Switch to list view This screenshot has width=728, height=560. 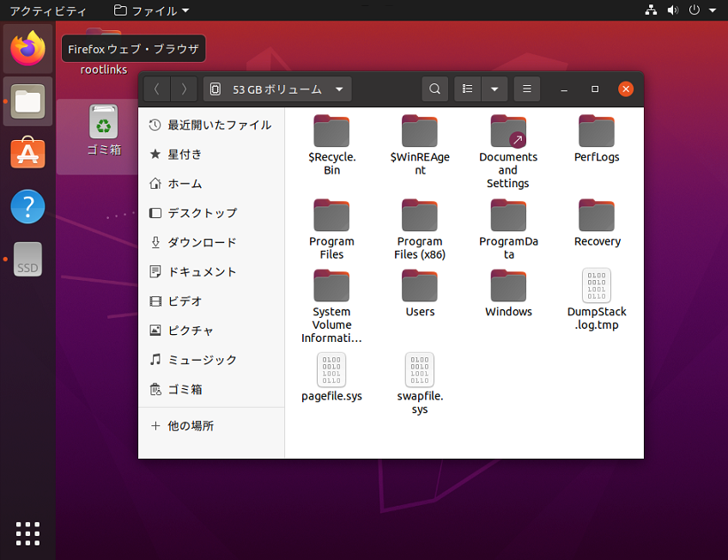(468, 88)
